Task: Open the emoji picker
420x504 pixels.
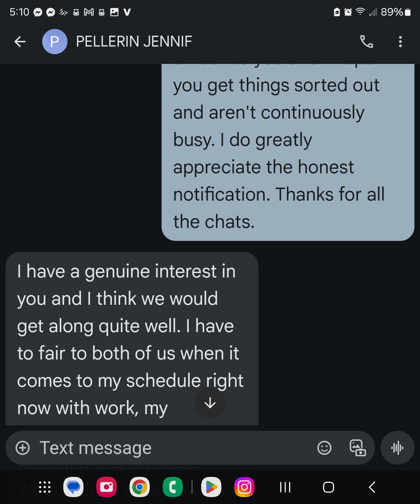Action: [x=324, y=448]
